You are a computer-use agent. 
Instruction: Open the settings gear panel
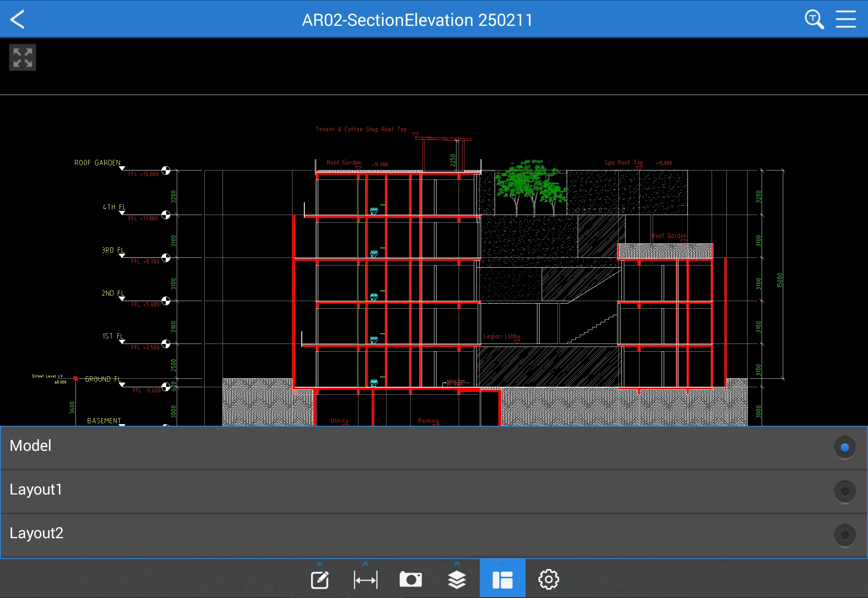tap(548, 579)
